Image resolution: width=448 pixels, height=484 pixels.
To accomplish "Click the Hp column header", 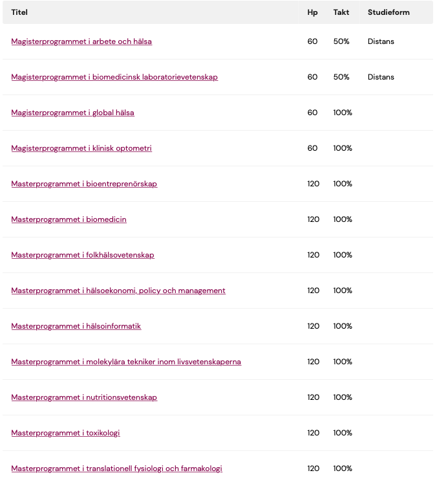I will click(312, 12).
